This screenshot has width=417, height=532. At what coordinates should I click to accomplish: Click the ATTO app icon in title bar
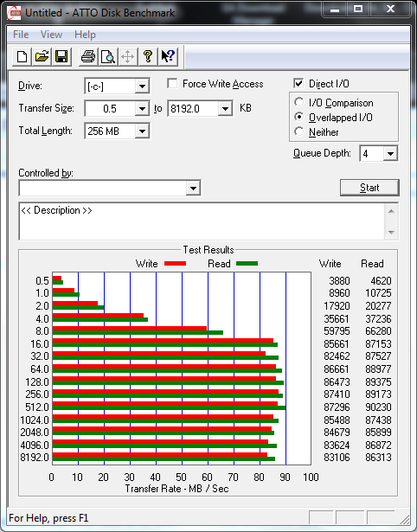14,13
